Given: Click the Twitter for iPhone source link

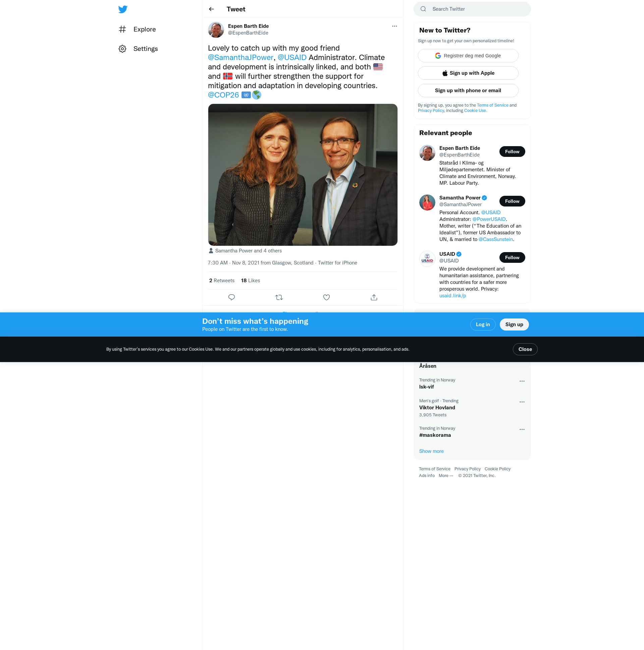Looking at the screenshot, I should point(337,263).
